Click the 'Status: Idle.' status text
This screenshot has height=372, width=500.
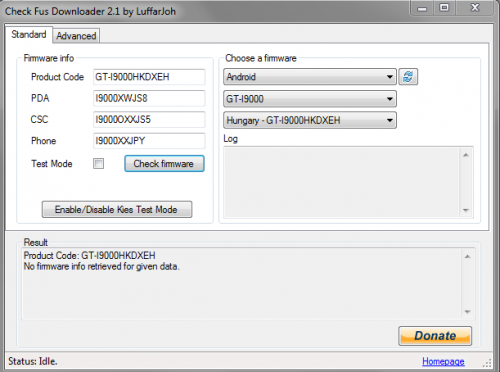click(x=33, y=361)
